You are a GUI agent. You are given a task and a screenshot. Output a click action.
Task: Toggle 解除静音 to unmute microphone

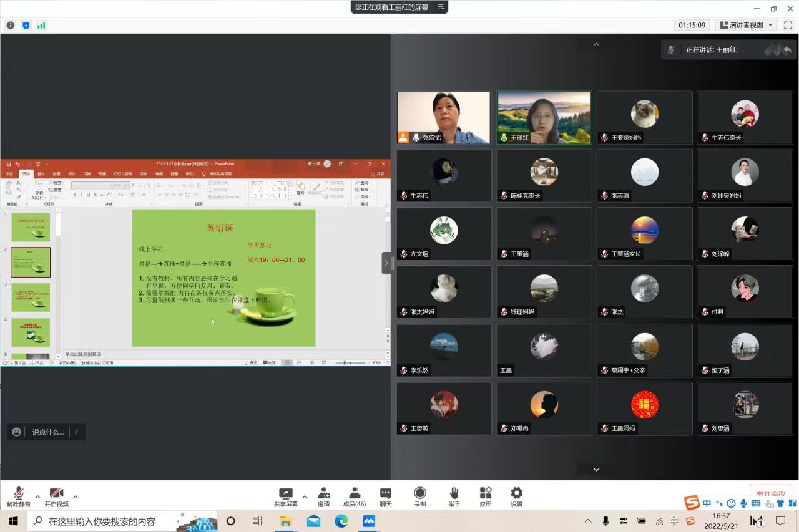click(x=19, y=496)
